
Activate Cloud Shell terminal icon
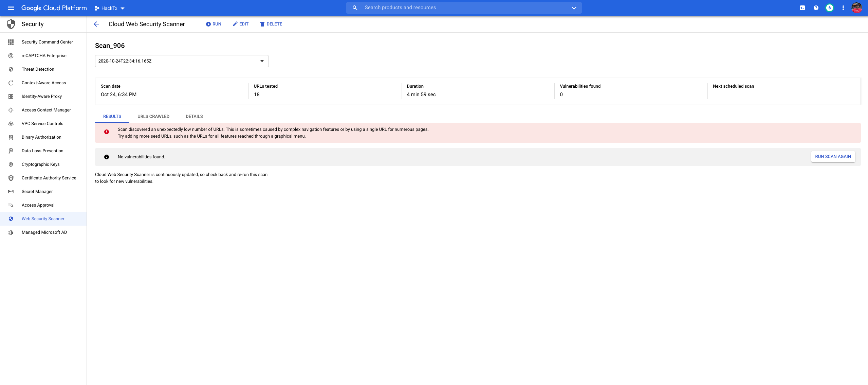tap(802, 8)
